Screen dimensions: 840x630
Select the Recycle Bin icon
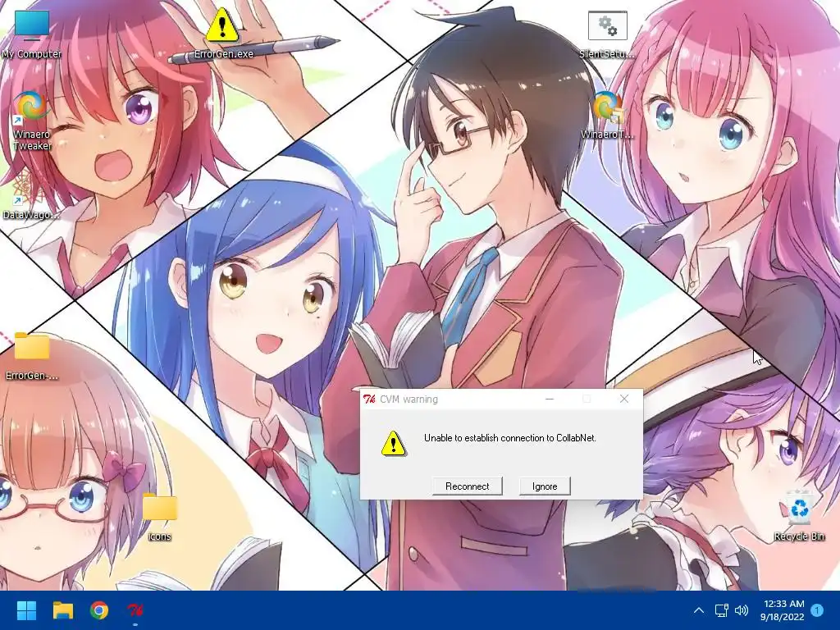799,517
